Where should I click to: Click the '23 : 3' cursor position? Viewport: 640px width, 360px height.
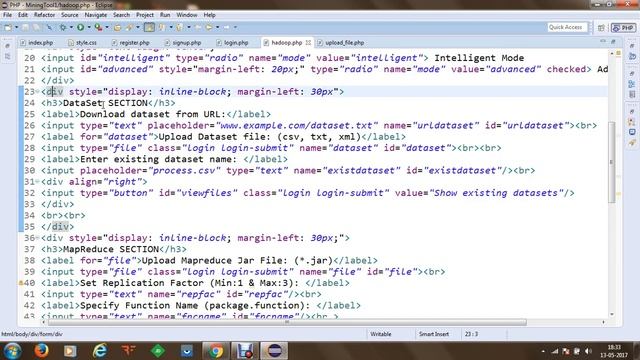(471, 334)
